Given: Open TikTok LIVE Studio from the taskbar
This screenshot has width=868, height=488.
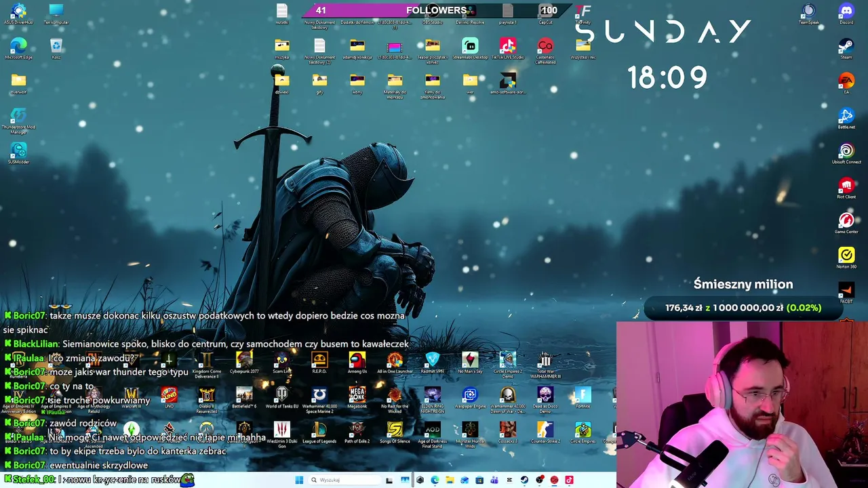Looking at the screenshot, I should pyautogui.click(x=569, y=480).
